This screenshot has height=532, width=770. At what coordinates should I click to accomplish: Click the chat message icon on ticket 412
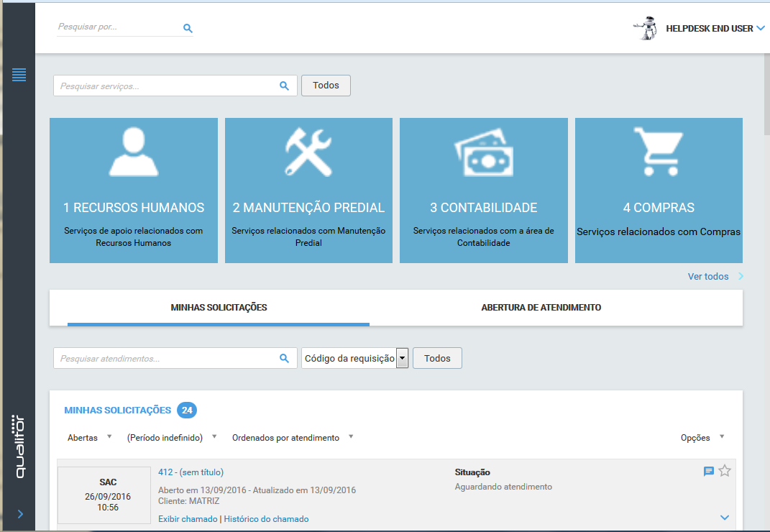pos(708,472)
